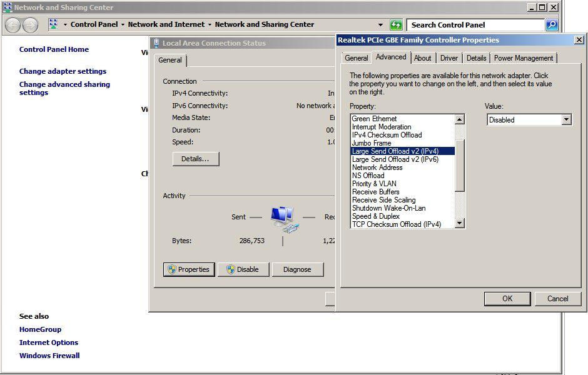Click the search magnifier icon
This screenshot has width=588, height=375.
coord(551,25)
